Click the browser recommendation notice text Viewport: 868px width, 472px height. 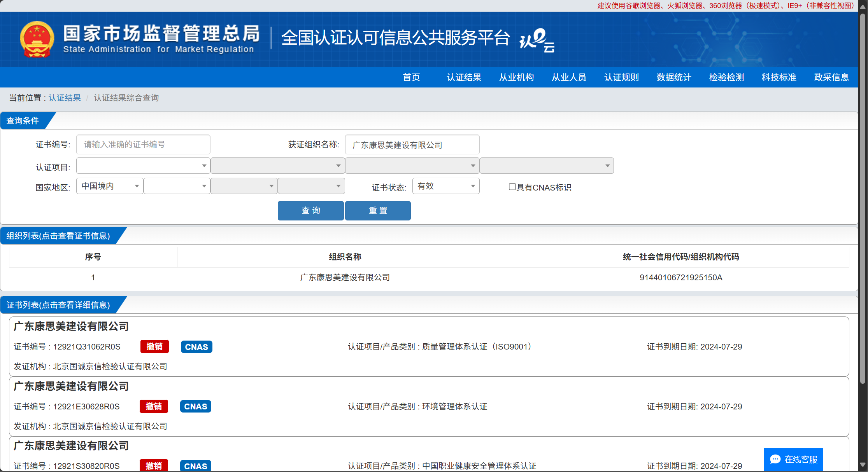click(726, 5)
